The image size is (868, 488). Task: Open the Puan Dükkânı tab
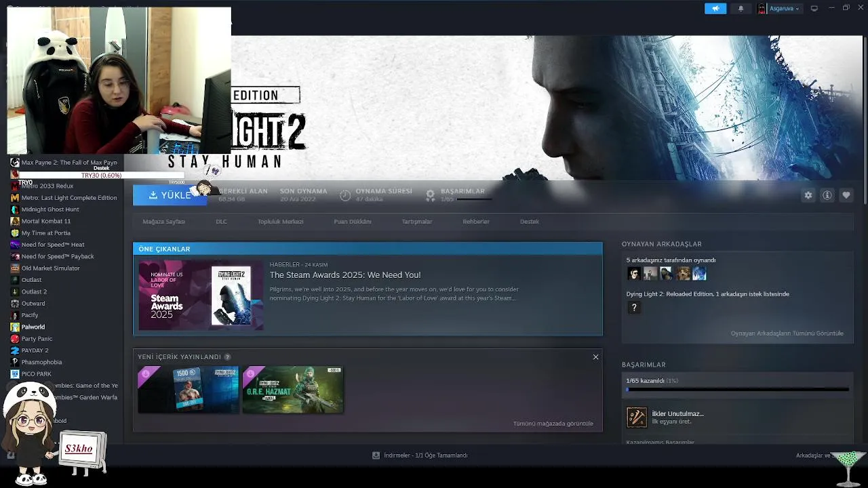(x=353, y=222)
